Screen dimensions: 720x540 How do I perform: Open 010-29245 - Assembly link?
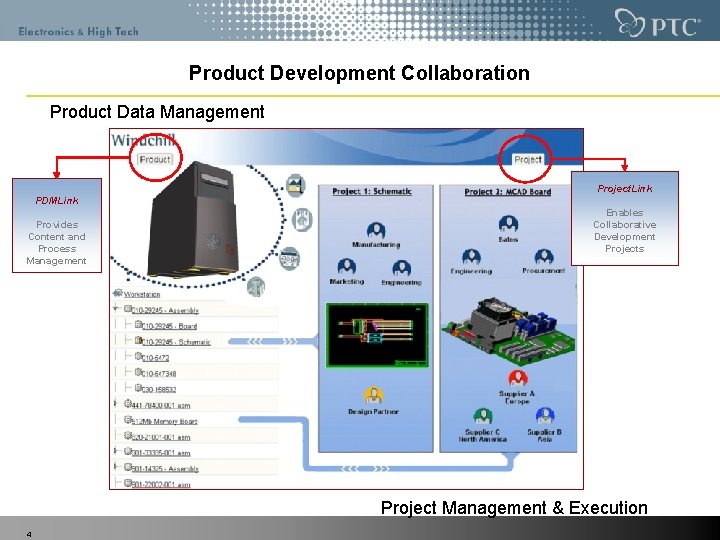[x=165, y=310]
